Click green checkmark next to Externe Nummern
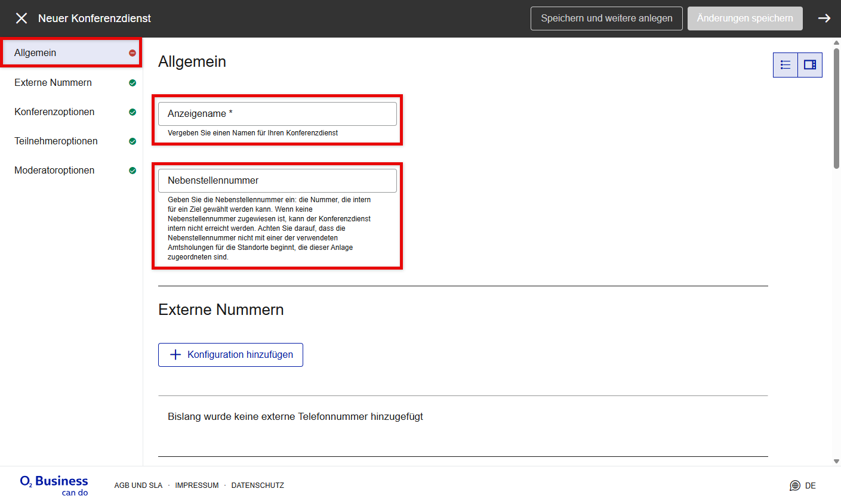Viewport: 841px width, 504px height. [x=133, y=83]
